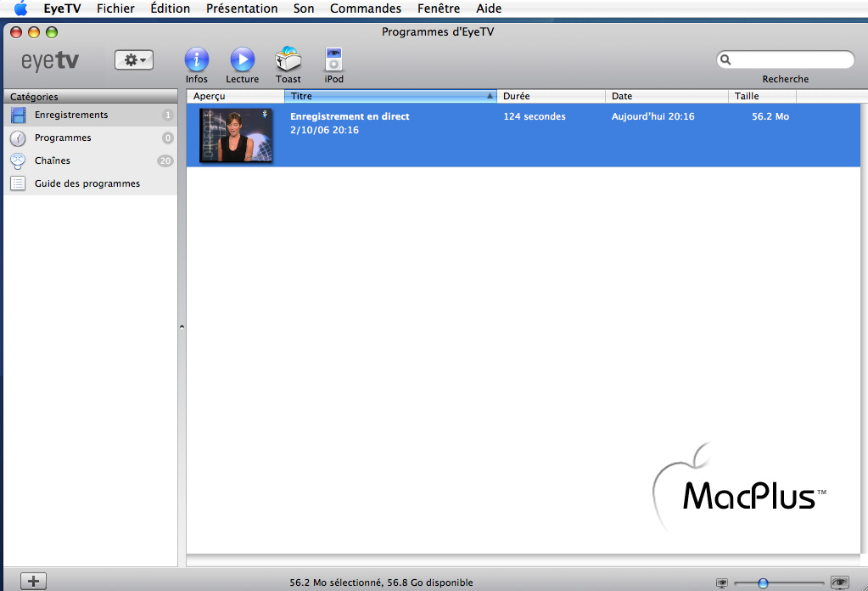Collapse the sidebar with the splitter arrow
The height and width of the screenshot is (591, 868).
[182, 328]
